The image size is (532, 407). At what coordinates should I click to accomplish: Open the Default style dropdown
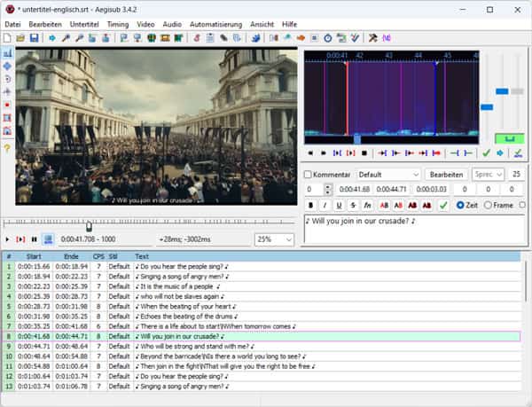pos(388,175)
